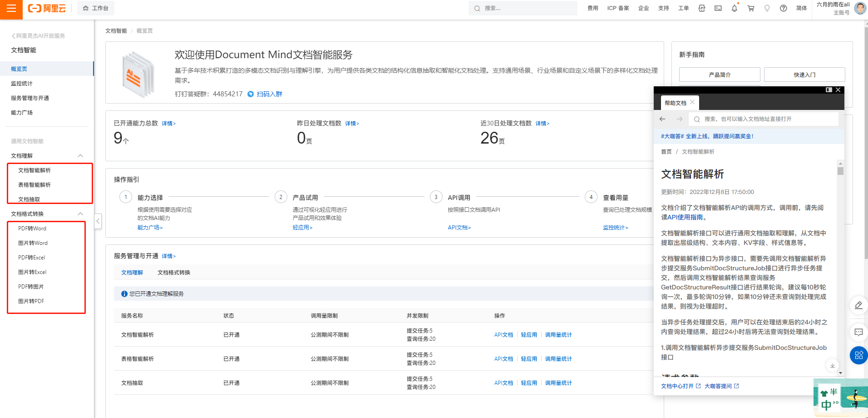Switch to the 文档格式转换 tab
This screenshot has width=868, height=418.
click(174, 273)
